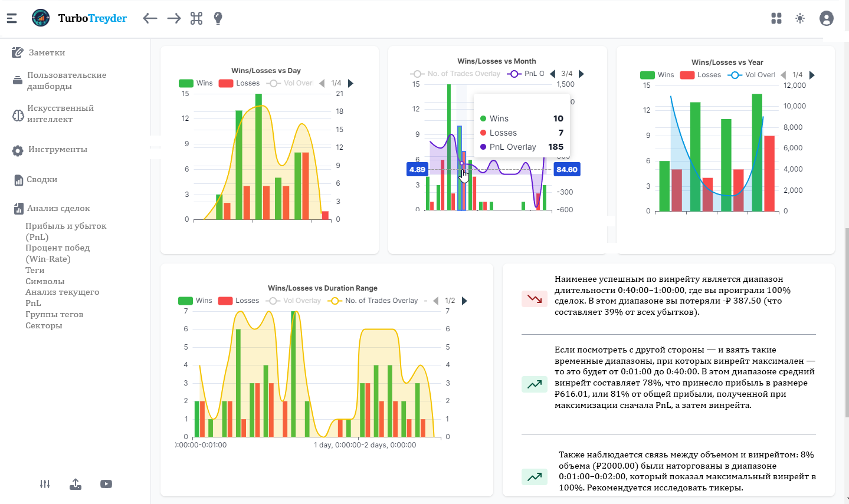Click the hamburger menu icon

[12, 18]
